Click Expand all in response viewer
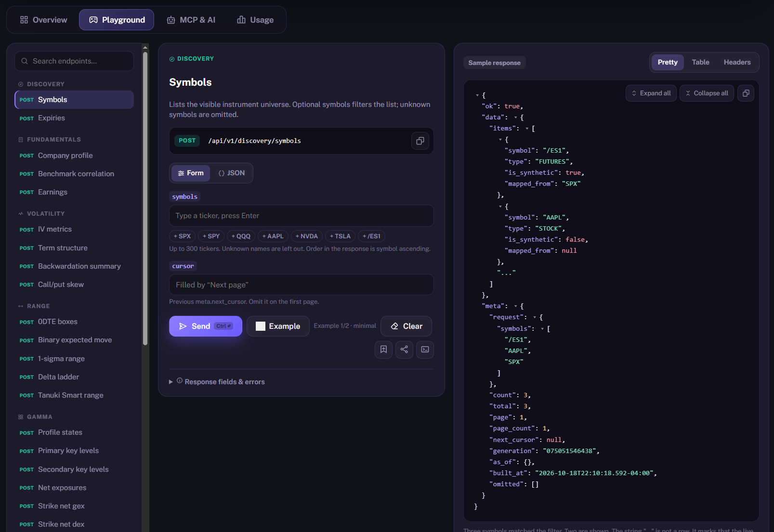The image size is (774, 532). [651, 93]
